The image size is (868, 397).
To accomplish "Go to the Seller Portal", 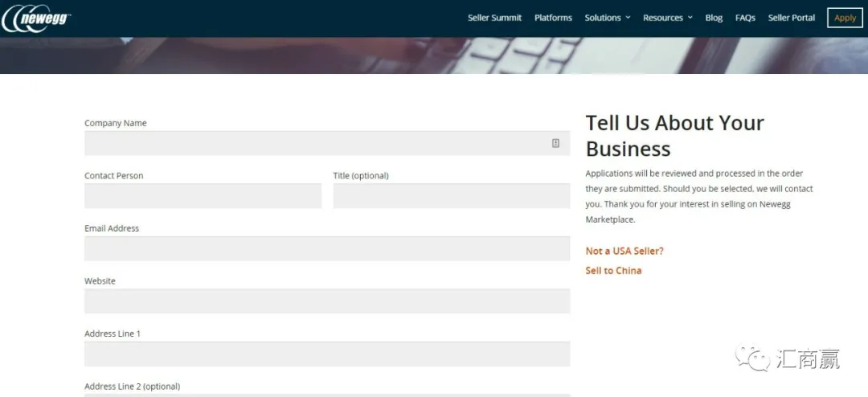I will [x=791, y=18].
